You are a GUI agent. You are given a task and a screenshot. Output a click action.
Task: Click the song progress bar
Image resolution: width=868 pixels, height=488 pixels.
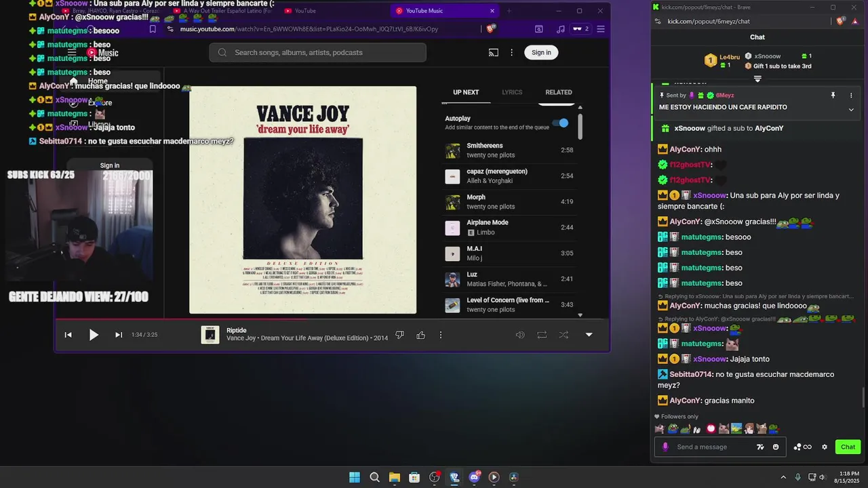pos(332,319)
